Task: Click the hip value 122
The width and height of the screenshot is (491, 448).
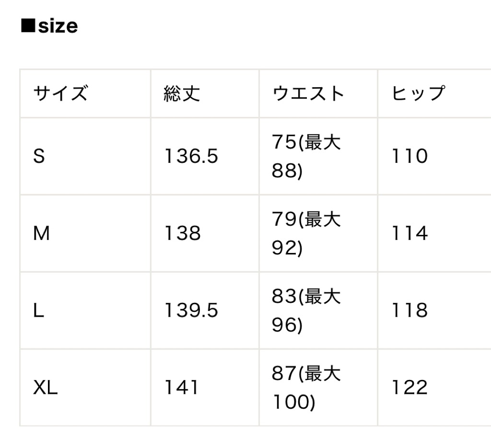Action: point(410,388)
